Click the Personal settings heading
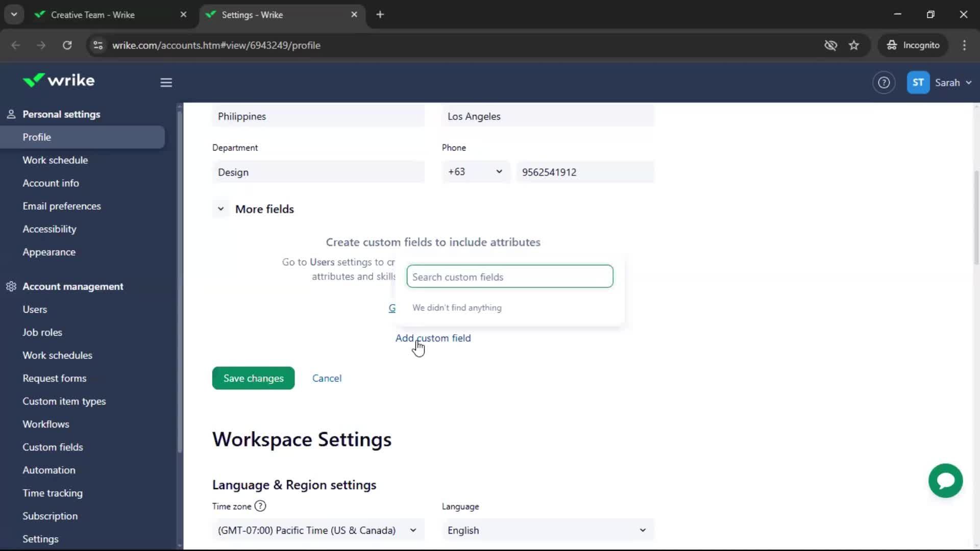 pyautogui.click(x=61, y=114)
